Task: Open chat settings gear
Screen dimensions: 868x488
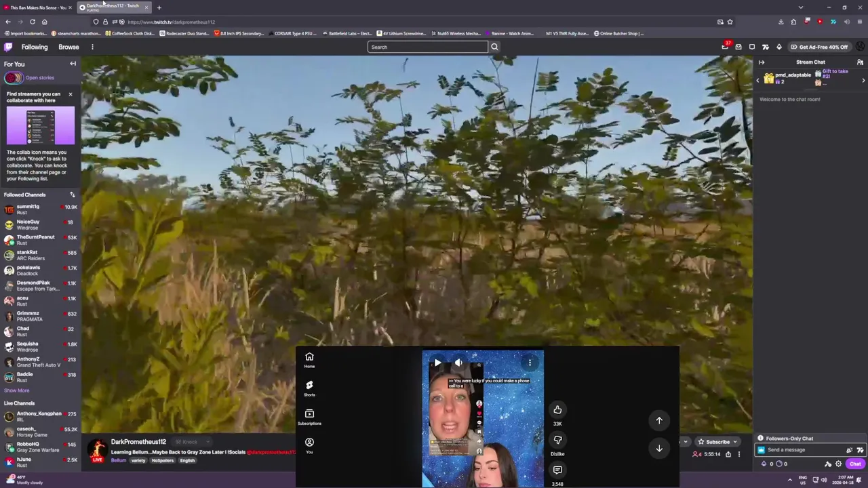Action: [839, 464]
